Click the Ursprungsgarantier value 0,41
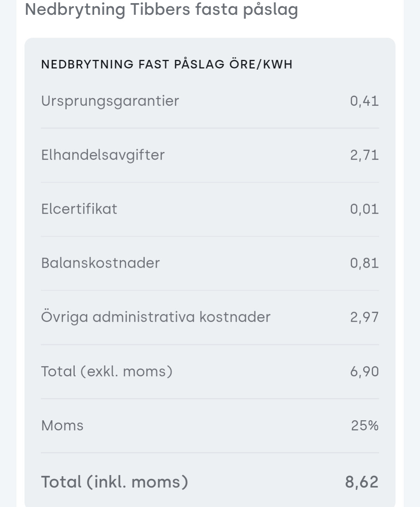420x507 pixels. tap(364, 101)
